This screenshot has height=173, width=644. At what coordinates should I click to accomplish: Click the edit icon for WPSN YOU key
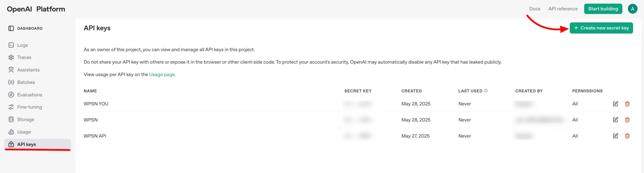615,104
